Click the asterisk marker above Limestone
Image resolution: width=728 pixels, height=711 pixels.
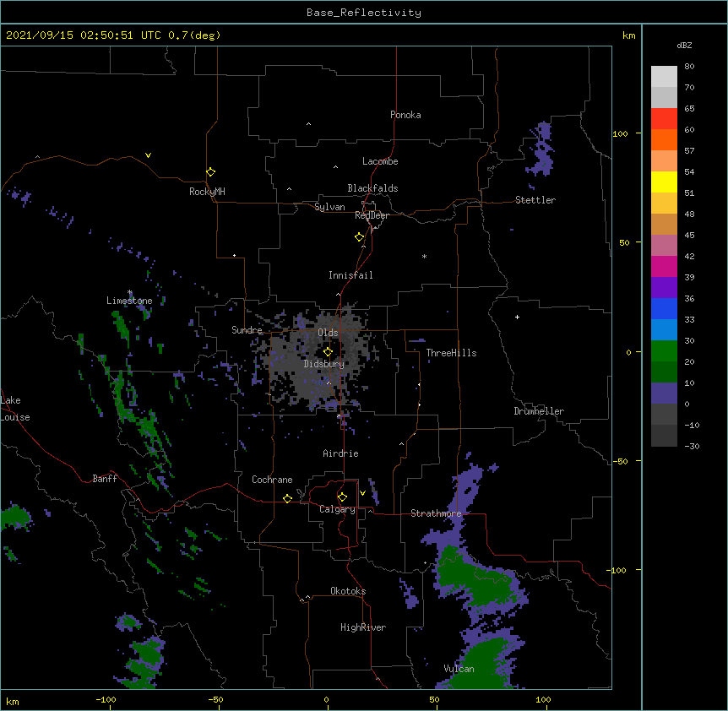[x=130, y=292]
